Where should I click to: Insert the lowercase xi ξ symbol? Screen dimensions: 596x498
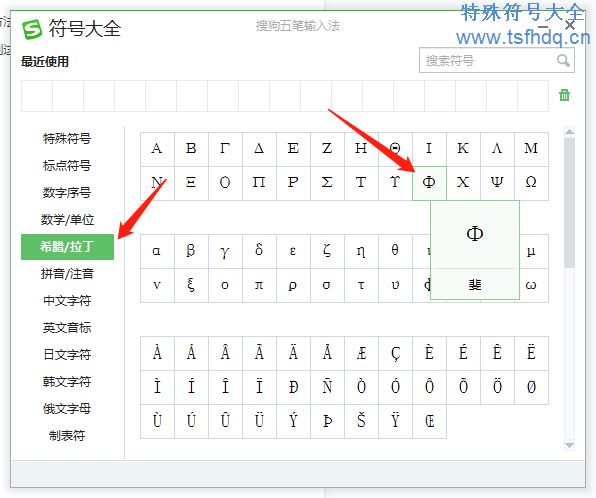click(191, 285)
